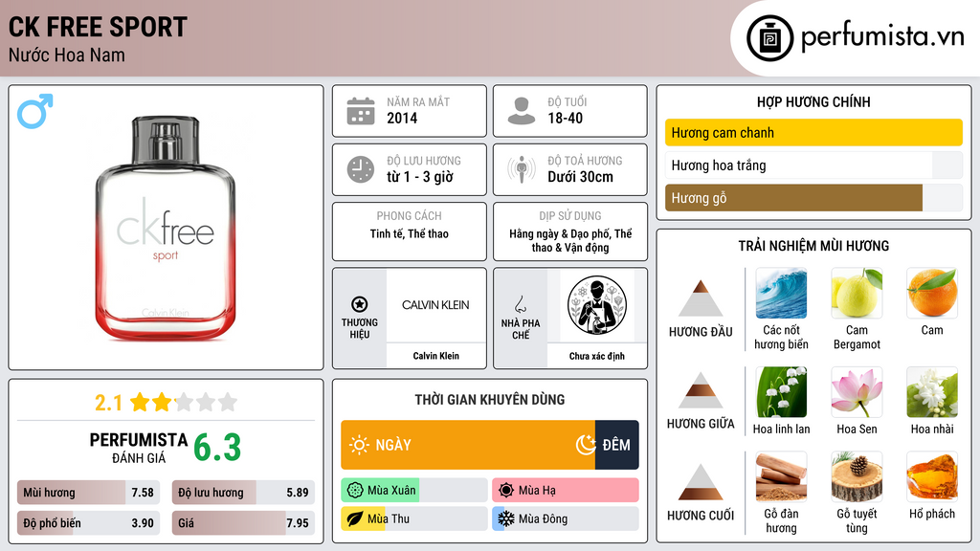Click the Nước Hoa Nam subtitle
The height and width of the screenshot is (551, 980).
click(x=67, y=55)
